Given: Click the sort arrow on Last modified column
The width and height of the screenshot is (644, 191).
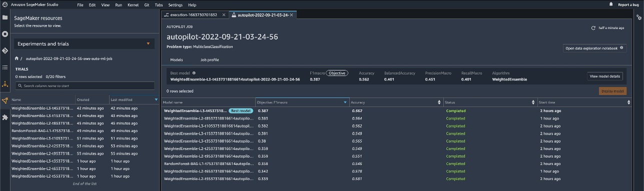Looking at the screenshot, I should (x=156, y=99).
